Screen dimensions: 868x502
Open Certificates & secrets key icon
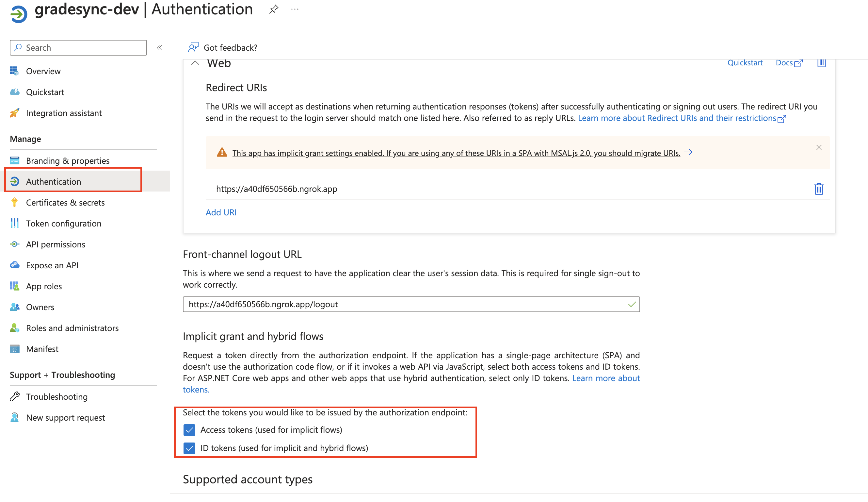pos(14,202)
